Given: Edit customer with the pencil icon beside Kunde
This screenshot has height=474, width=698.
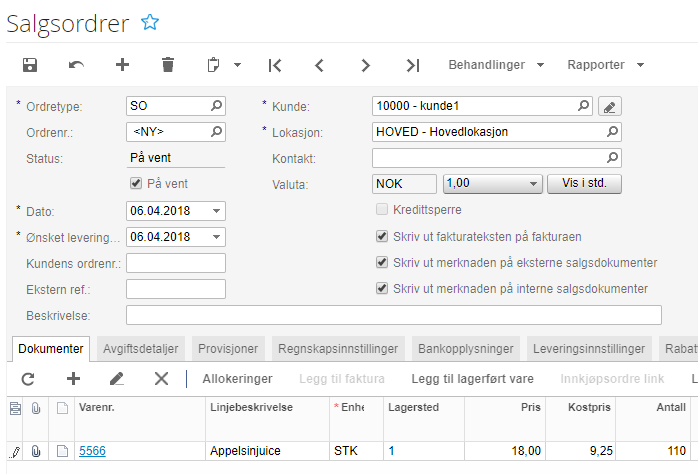Looking at the screenshot, I should click(x=609, y=106).
